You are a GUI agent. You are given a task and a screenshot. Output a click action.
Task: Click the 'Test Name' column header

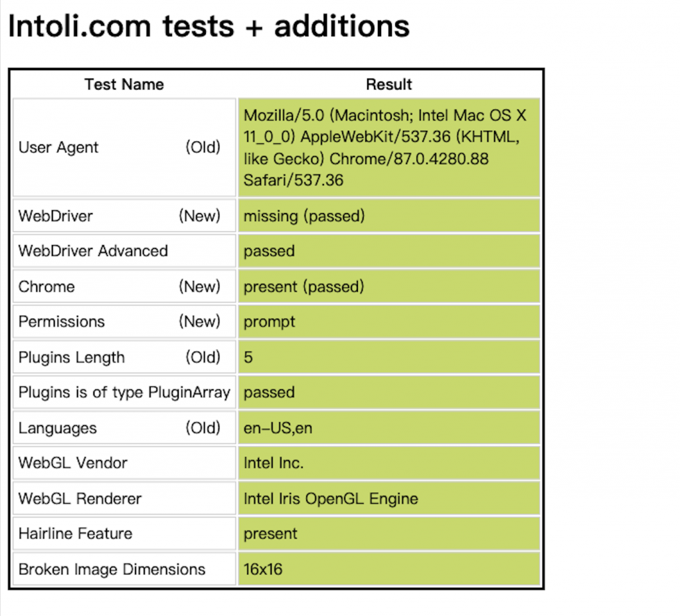(124, 84)
